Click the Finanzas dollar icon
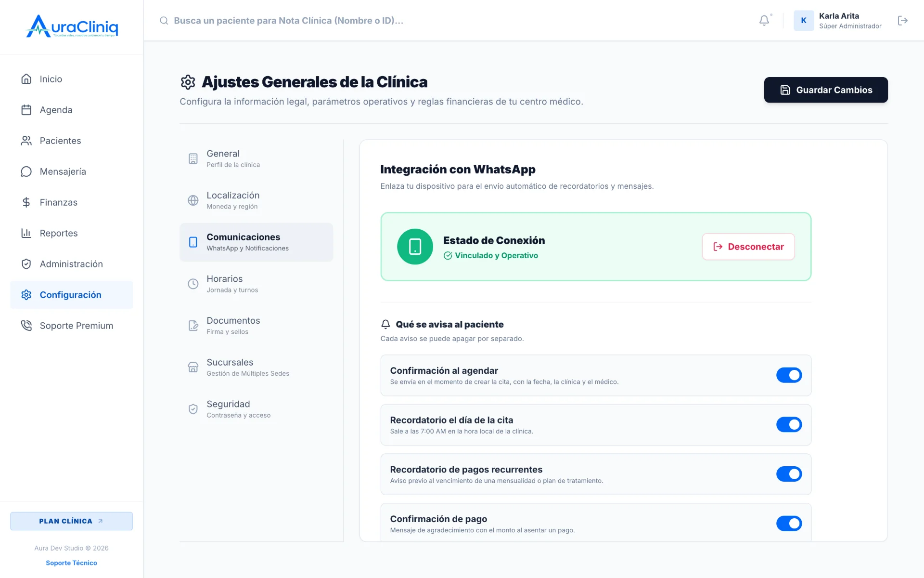924x578 pixels. tap(26, 202)
